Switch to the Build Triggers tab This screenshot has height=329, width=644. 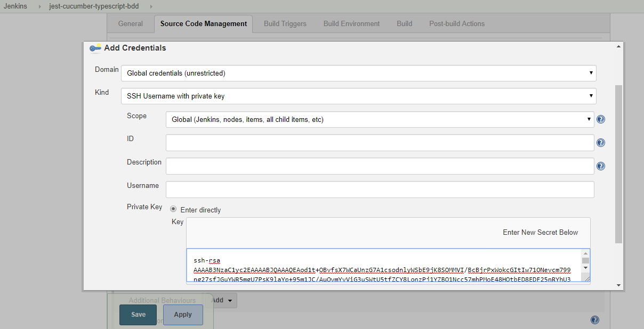285,23
